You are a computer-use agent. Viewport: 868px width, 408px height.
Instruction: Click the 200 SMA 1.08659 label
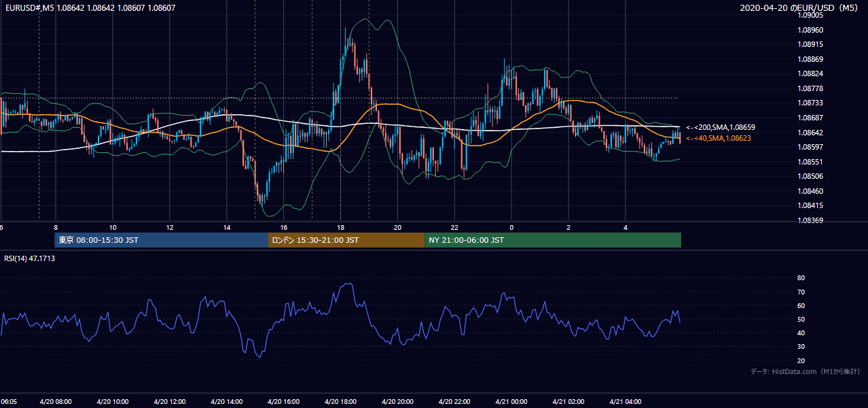[721, 127]
